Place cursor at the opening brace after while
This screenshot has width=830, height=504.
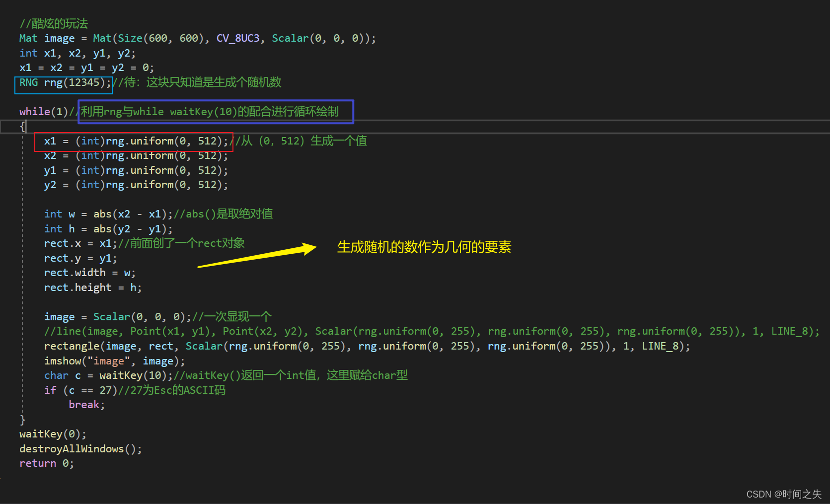(x=22, y=126)
